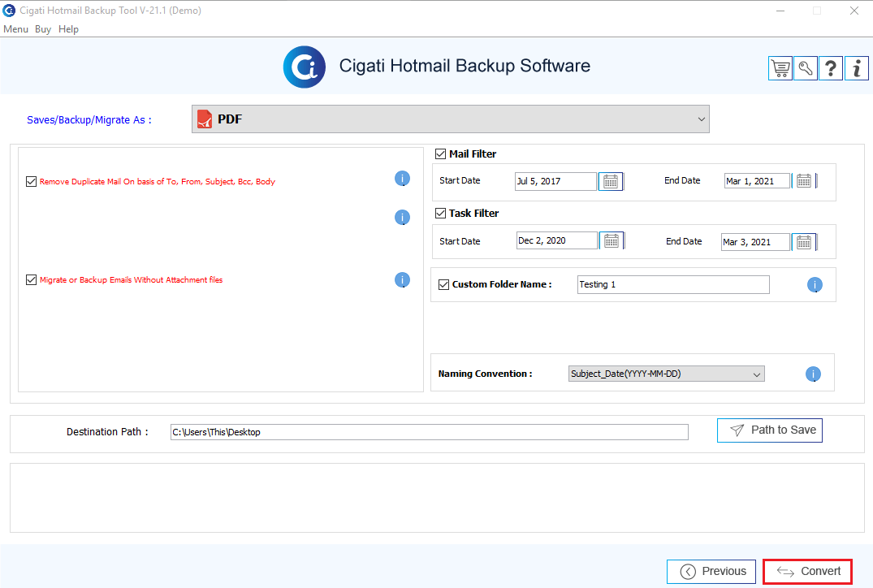
Task: Click info icon beside Naming Convention
Action: [x=813, y=374]
